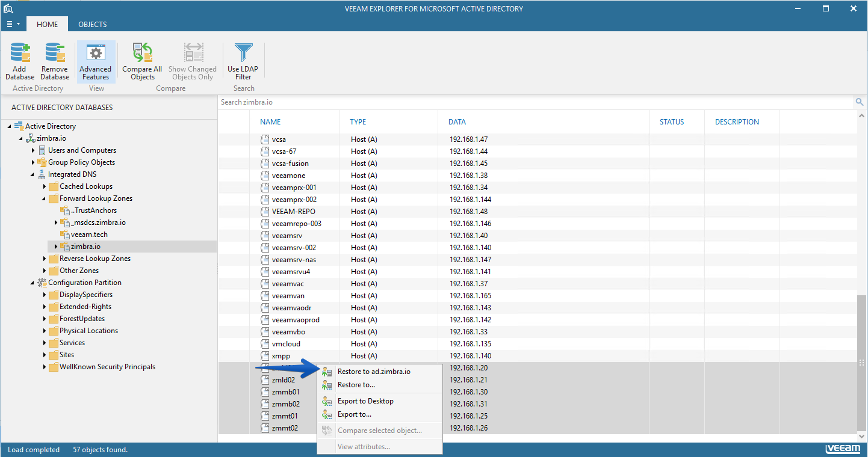Select the ForestUpdates folder icon
The width and height of the screenshot is (868, 457).
tap(54, 319)
